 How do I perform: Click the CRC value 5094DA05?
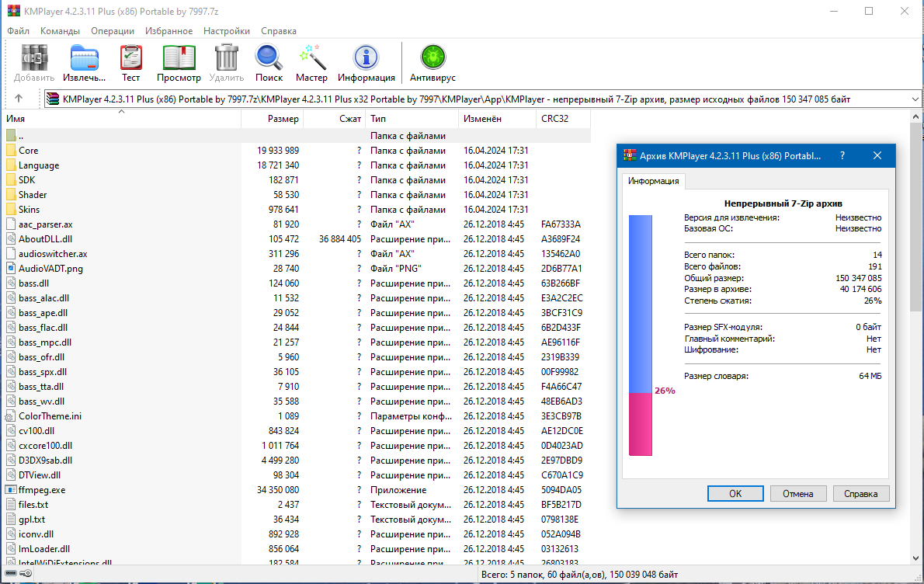point(561,490)
